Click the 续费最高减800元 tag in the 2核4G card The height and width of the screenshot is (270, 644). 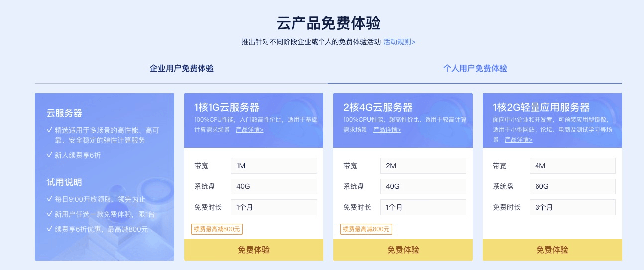pyautogui.click(x=366, y=229)
